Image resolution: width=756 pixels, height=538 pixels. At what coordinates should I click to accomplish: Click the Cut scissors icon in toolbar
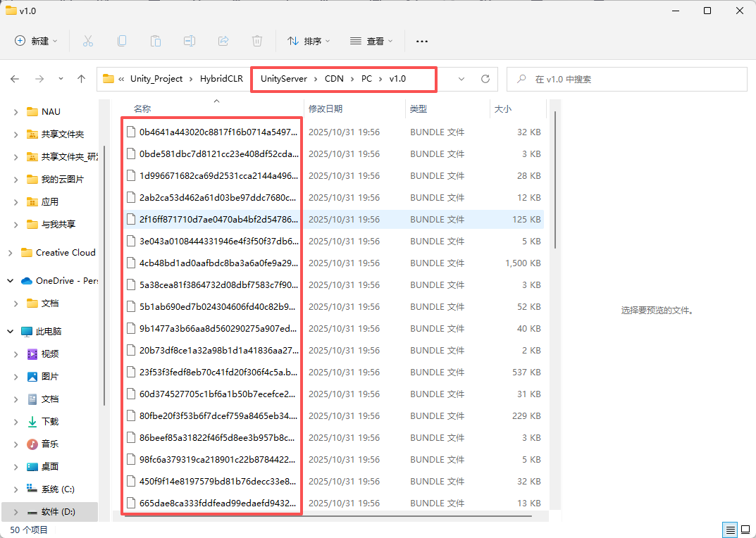point(88,41)
